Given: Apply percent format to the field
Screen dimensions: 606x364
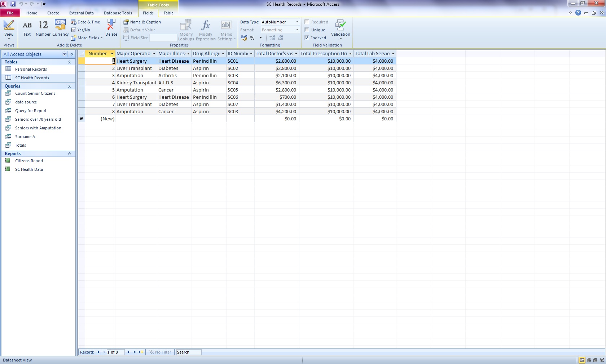Looking at the screenshot, I should click(x=252, y=38).
